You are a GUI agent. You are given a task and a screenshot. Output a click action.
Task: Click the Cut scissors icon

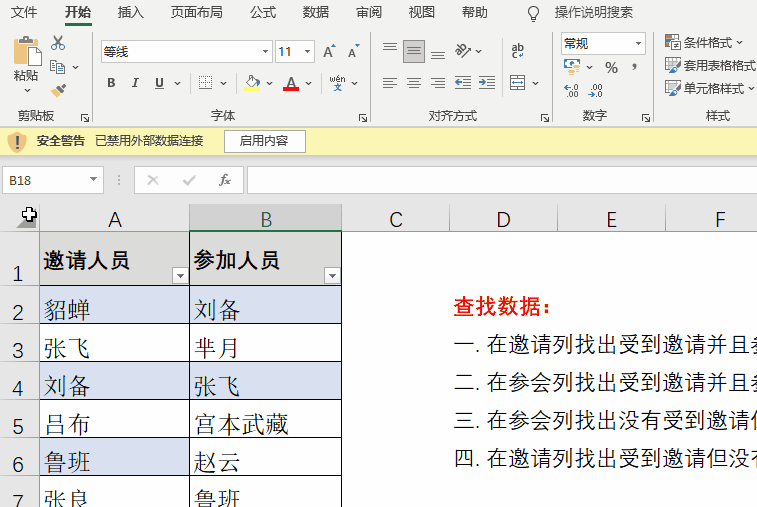click(x=58, y=43)
